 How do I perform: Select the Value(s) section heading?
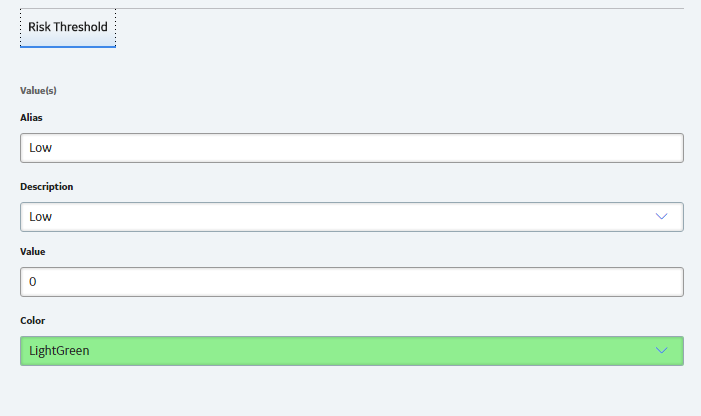pos(38,91)
